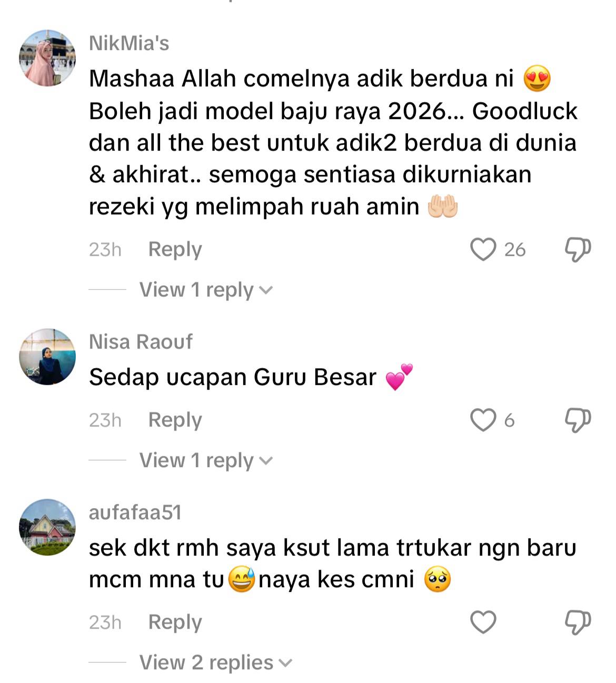The height and width of the screenshot is (683, 616).
Task: Expand View 1 reply under NikMia's comment
Action: (x=206, y=290)
